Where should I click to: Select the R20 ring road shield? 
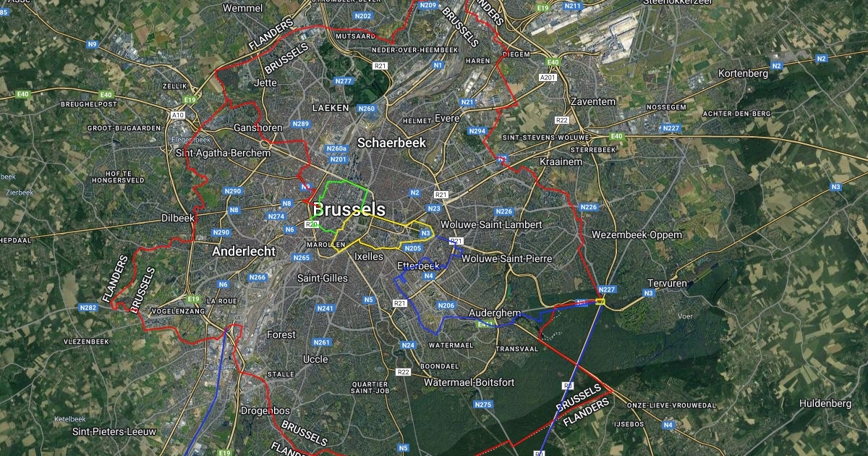point(312,225)
